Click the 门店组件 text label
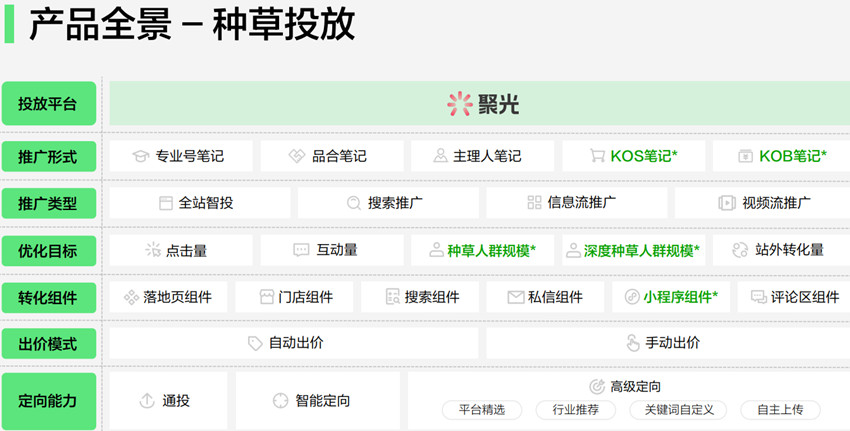This screenshot has width=850, height=431. tap(306, 297)
